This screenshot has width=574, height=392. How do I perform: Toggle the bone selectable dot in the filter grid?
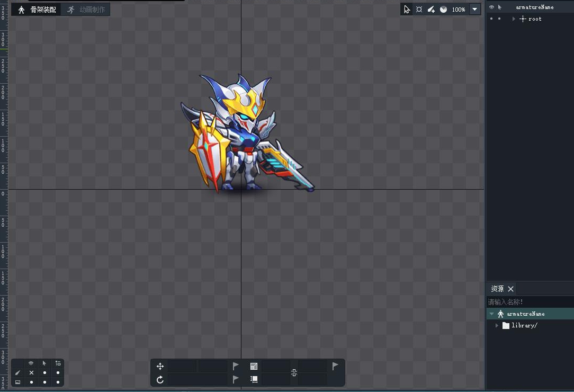(44, 372)
